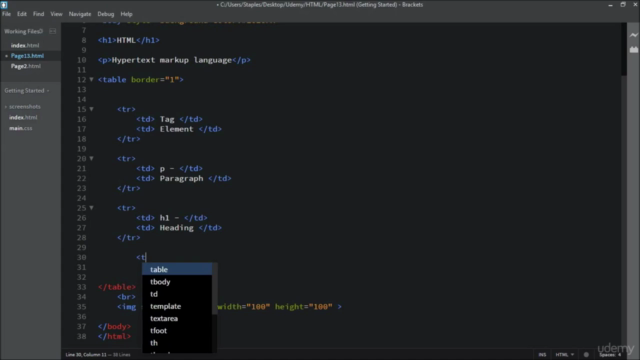Open the Getting Started project dropdown

pyautogui.click(x=27, y=91)
